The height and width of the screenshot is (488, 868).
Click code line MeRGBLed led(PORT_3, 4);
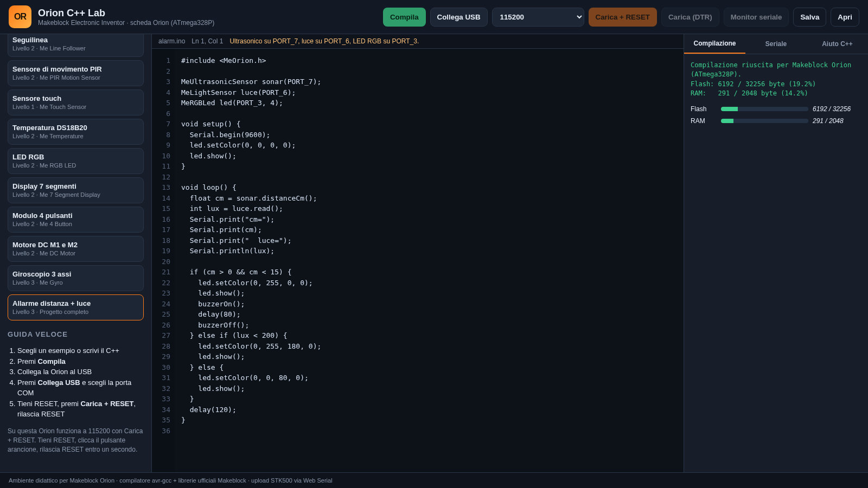[x=232, y=103]
